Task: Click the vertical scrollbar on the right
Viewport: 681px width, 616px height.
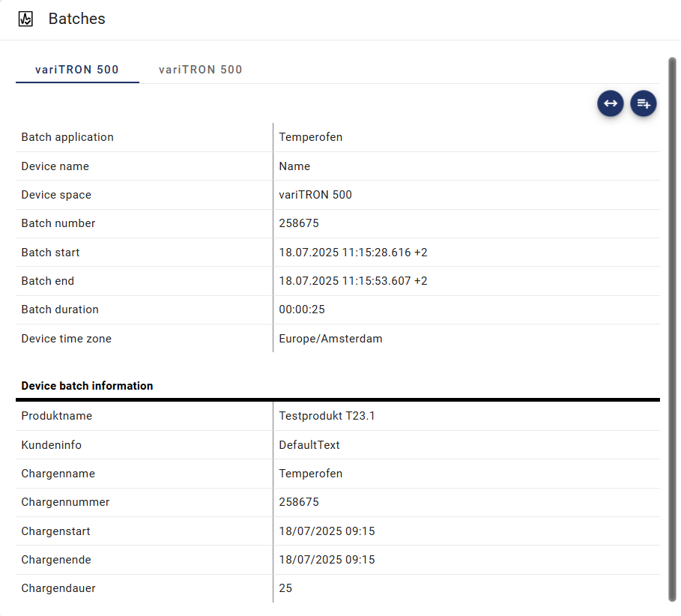Action: pyautogui.click(x=672, y=330)
